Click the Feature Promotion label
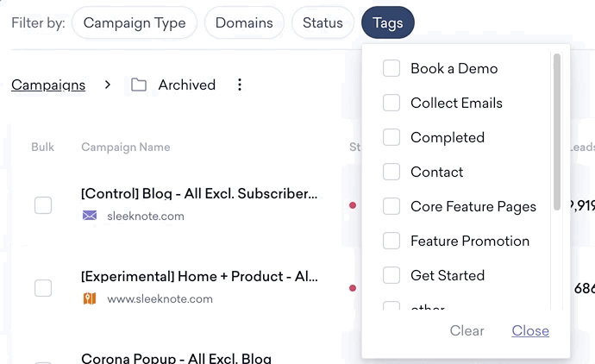The image size is (595, 364). coord(470,241)
